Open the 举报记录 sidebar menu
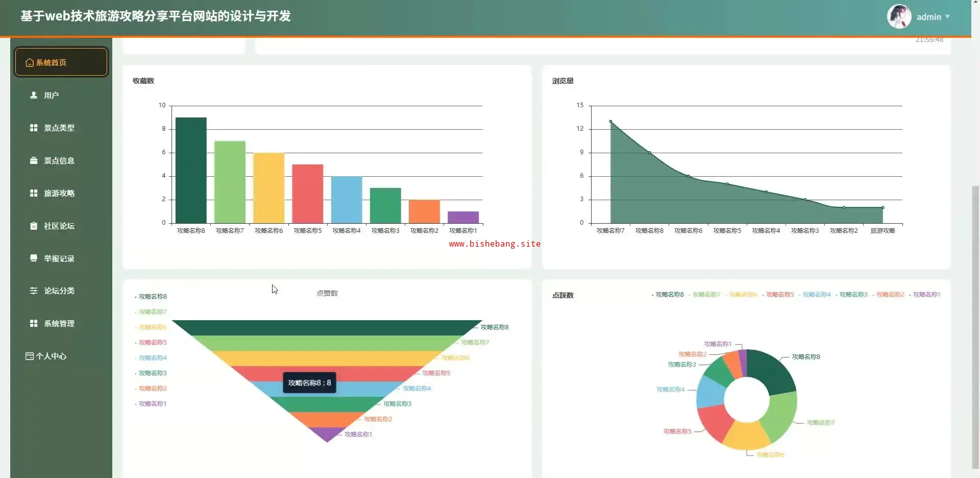Image resolution: width=980 pixels, height=478 pixels. point(61,258)
